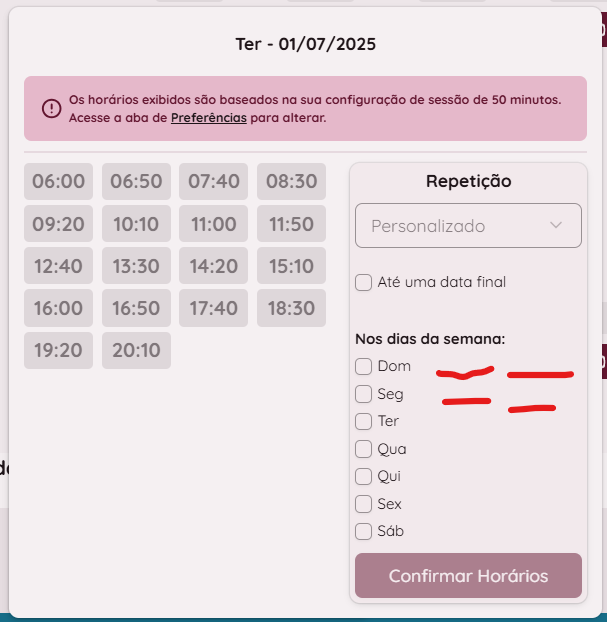Click the 16:50 time slot

tap(136, 308)
